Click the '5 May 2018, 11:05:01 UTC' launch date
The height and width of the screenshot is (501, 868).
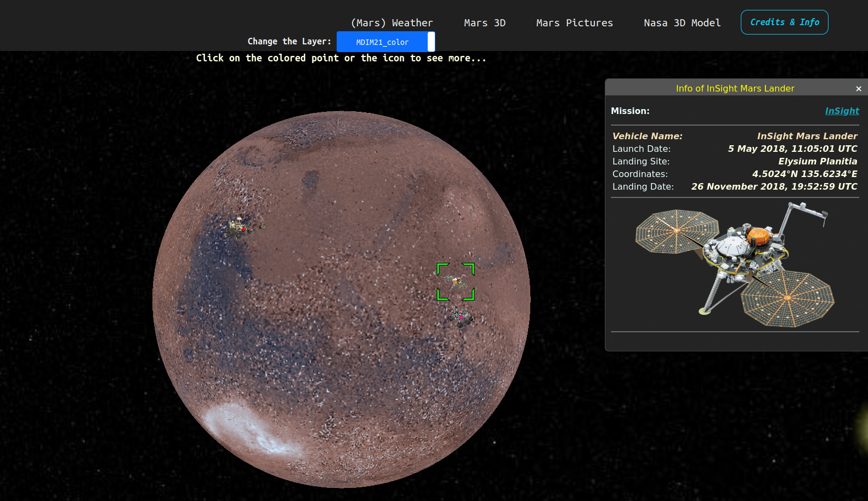[792, 149]
